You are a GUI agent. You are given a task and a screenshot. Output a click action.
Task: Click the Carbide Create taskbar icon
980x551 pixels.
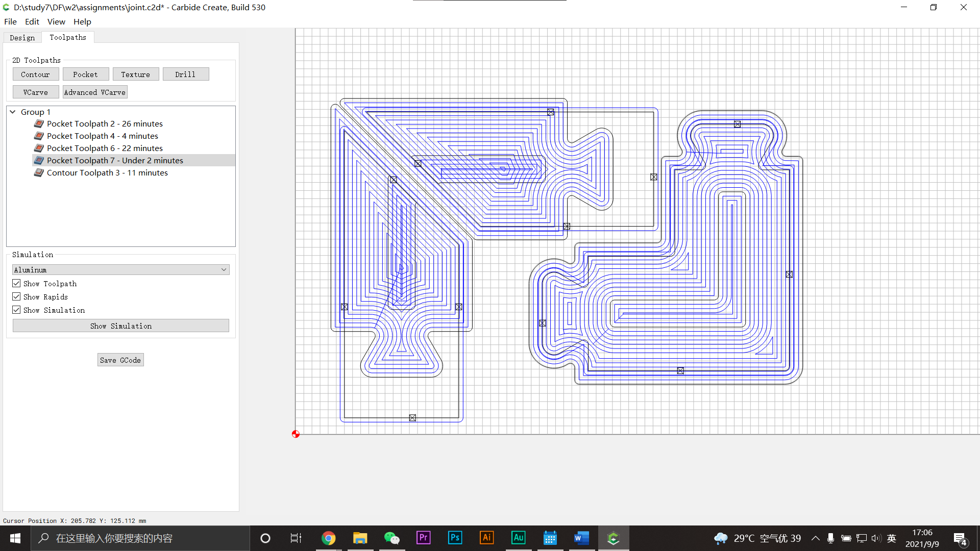pos(613,538)
